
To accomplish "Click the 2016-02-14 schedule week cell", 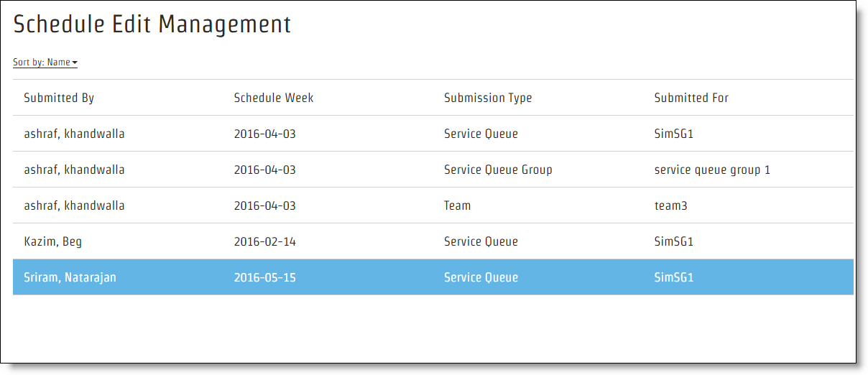I will 264,241.
